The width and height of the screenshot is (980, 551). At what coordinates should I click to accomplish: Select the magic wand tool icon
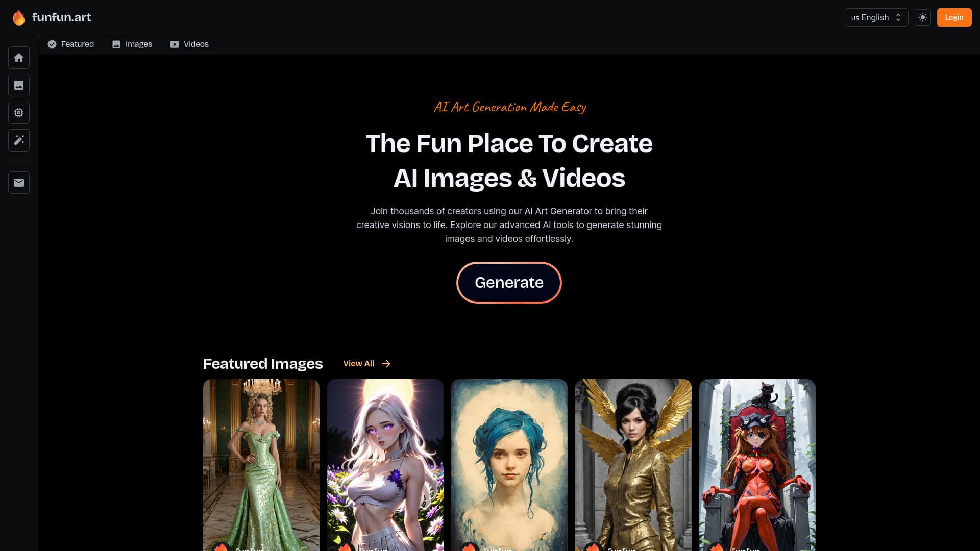coord(18,140)
